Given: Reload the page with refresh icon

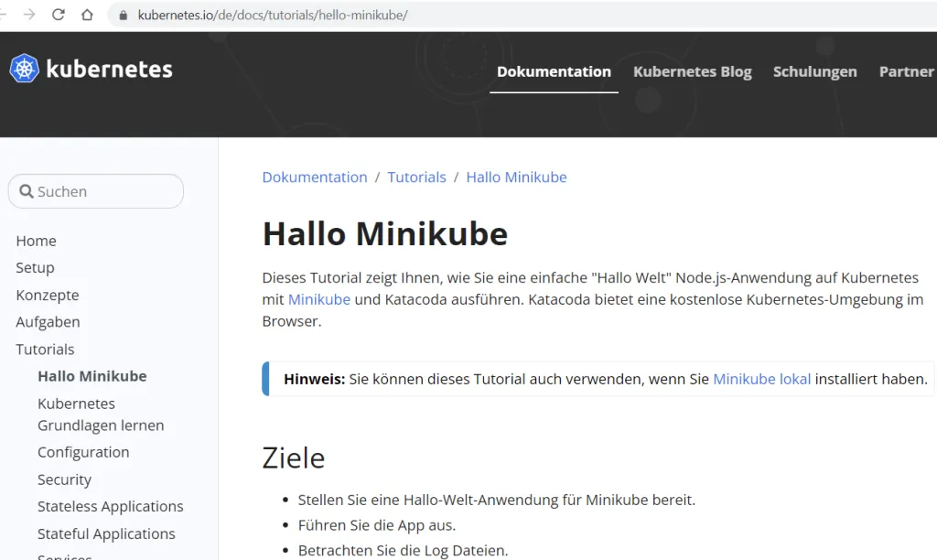Looking at the screenshot, I should pyautogui.click(x=58, y=15).
